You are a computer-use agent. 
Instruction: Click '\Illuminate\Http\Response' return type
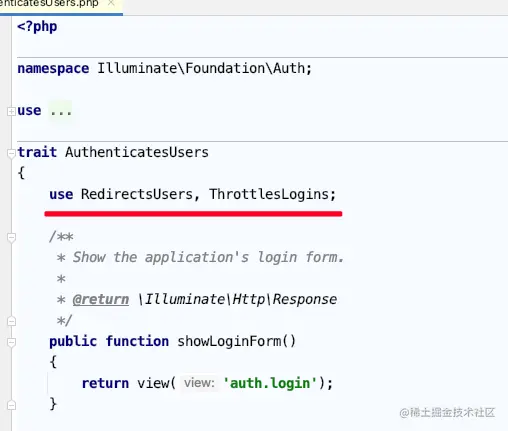237,299
